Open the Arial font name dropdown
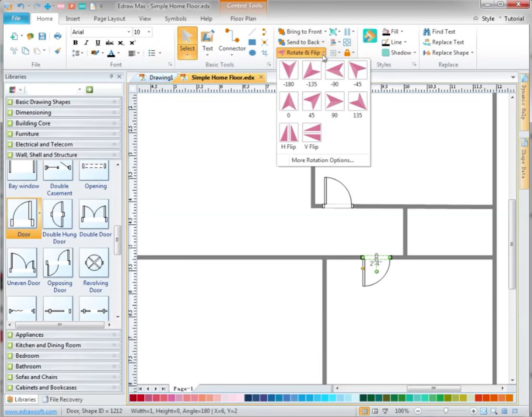Image resolution: width=532 pixels, height=417 pixels. [x=129, y=32]
